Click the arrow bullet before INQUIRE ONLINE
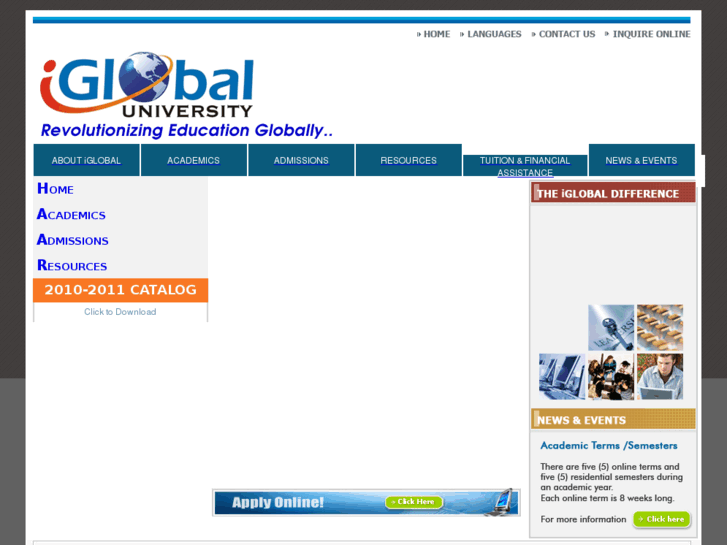727x545 pixels. click(607, 34)
